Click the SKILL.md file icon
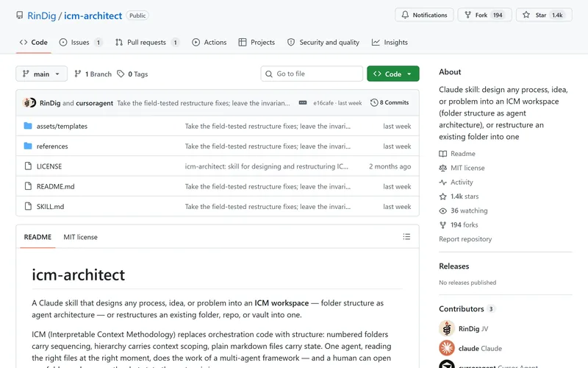 (28, 206)
